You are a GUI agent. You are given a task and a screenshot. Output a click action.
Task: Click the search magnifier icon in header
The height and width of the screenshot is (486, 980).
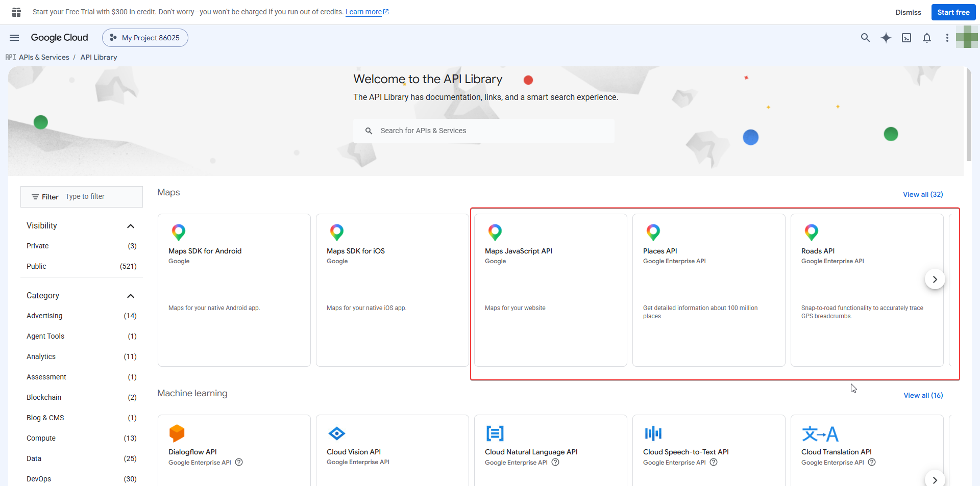[865, 38]
